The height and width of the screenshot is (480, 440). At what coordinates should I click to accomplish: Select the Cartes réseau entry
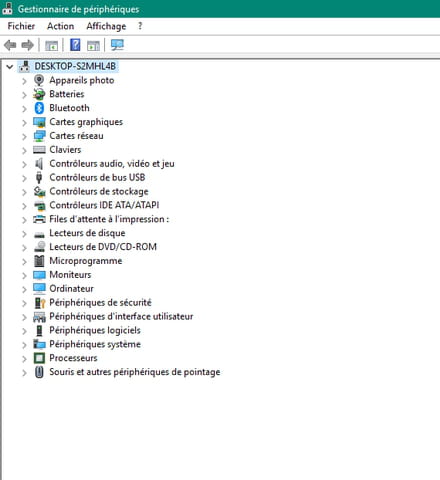(x=76, y=136)
